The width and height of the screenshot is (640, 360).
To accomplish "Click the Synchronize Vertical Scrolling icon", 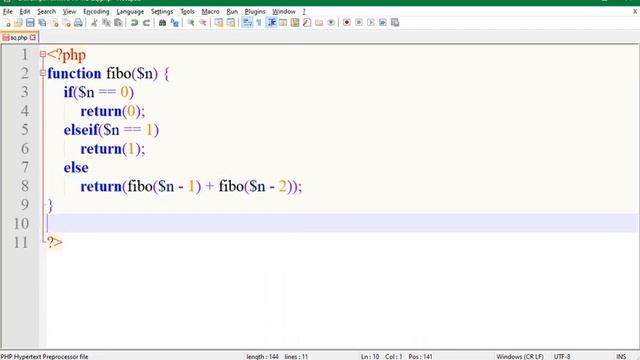I will tap(219, 23).
